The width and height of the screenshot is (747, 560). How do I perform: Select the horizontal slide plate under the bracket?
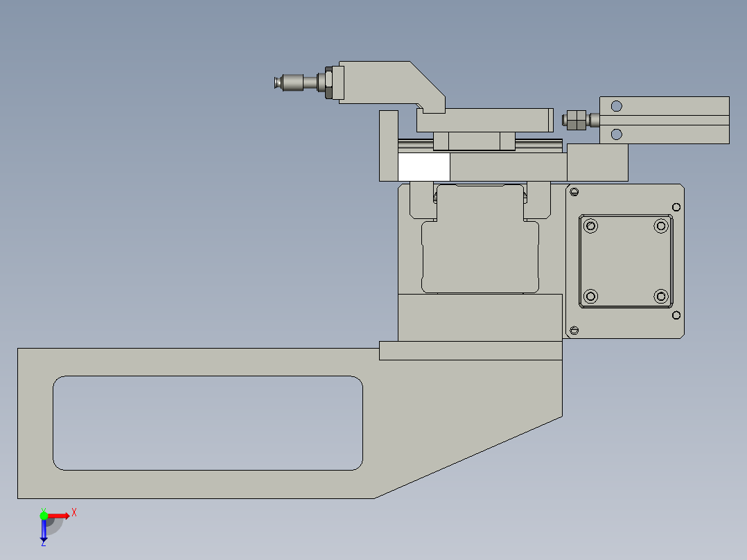484,120
